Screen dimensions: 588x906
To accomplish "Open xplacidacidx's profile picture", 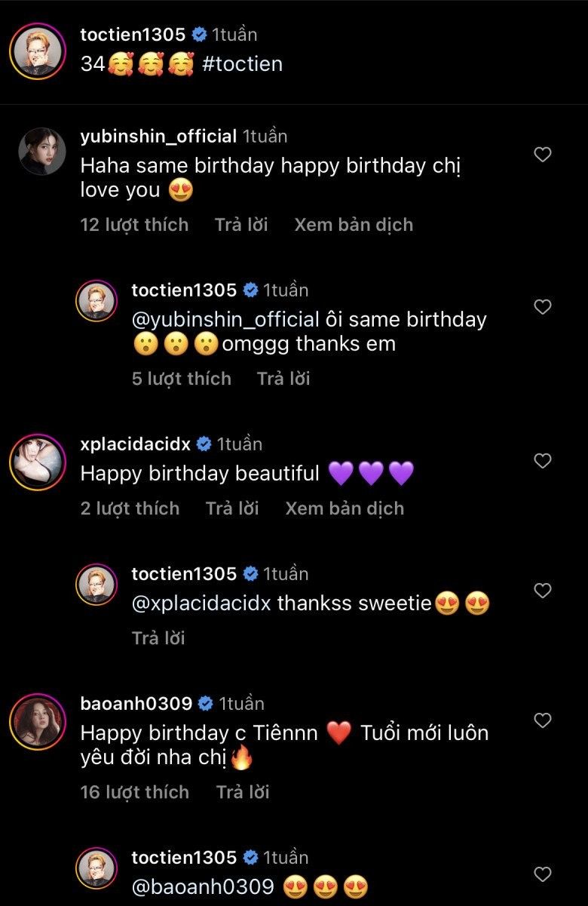I will click(x=37, y=462).
